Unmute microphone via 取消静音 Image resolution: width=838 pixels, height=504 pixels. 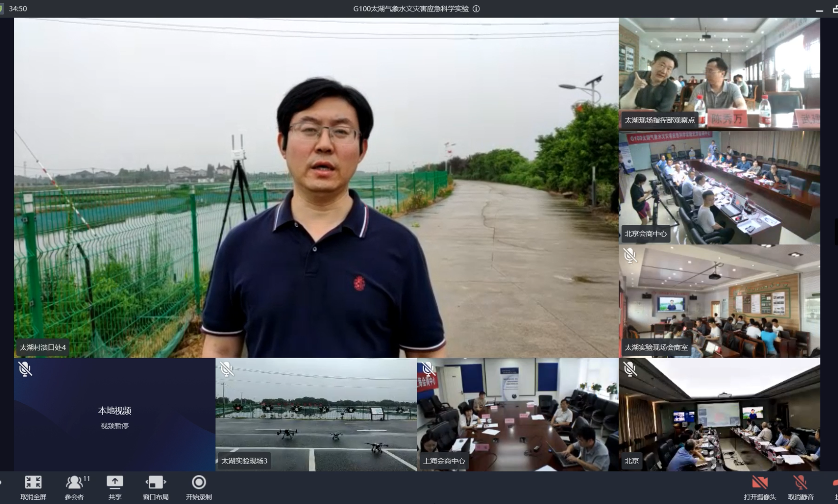tap(800, 483)
